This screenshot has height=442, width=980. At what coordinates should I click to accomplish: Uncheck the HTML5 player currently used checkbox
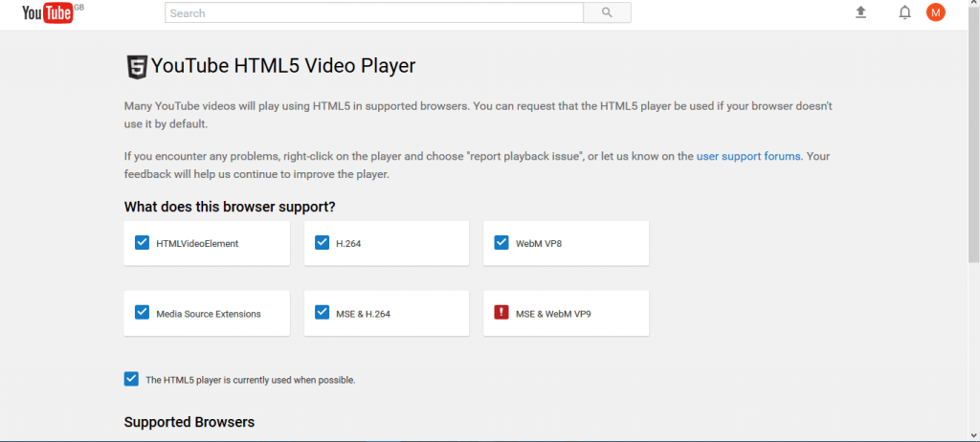tap(131, 379)
